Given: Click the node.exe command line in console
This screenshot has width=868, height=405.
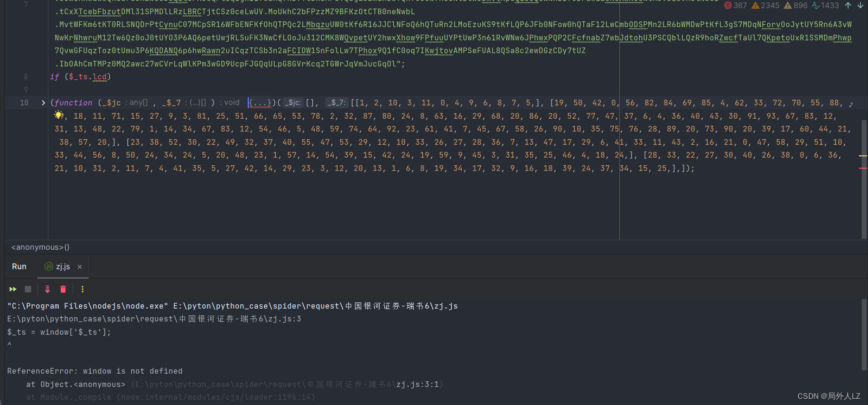Looking at the screenshot, I should pos(233,306).
